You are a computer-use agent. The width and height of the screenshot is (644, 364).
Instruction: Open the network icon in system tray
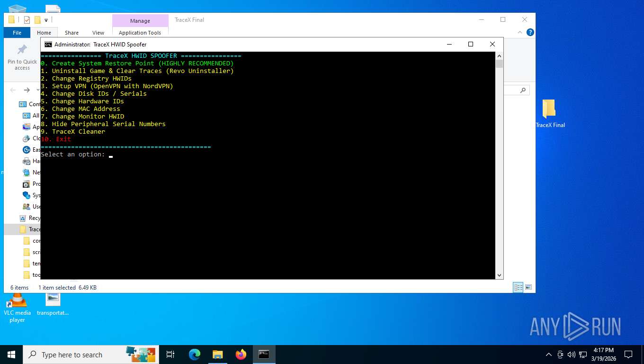pos(583,355)
